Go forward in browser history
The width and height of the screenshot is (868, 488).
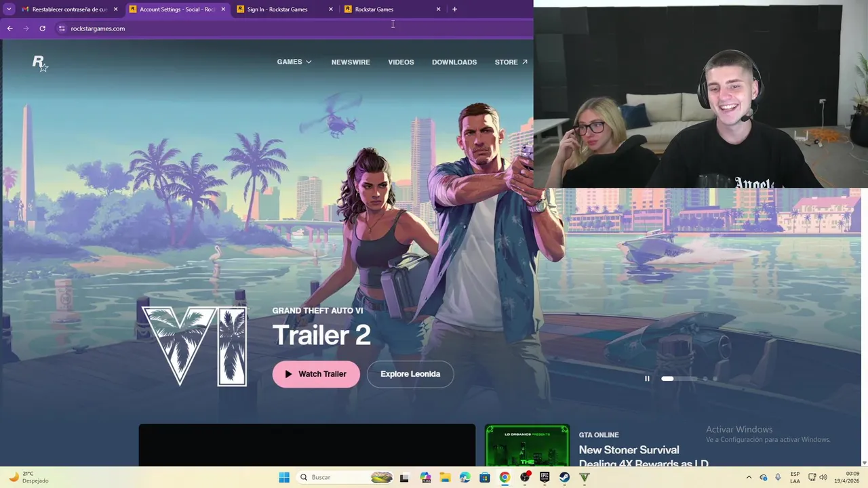(26, 28)
